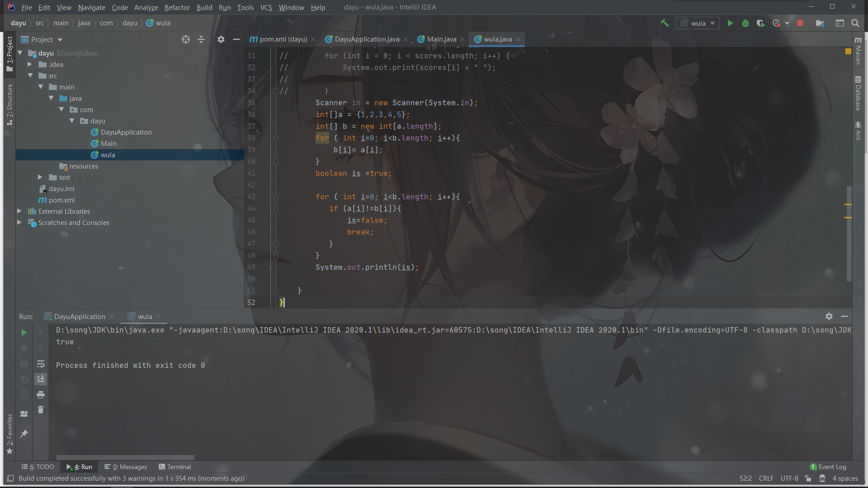Image resolution: width=868 pixels, height=488 pixels.
Task: Click the horizontal scrollbar in the run console
Action: pos(125,457)
